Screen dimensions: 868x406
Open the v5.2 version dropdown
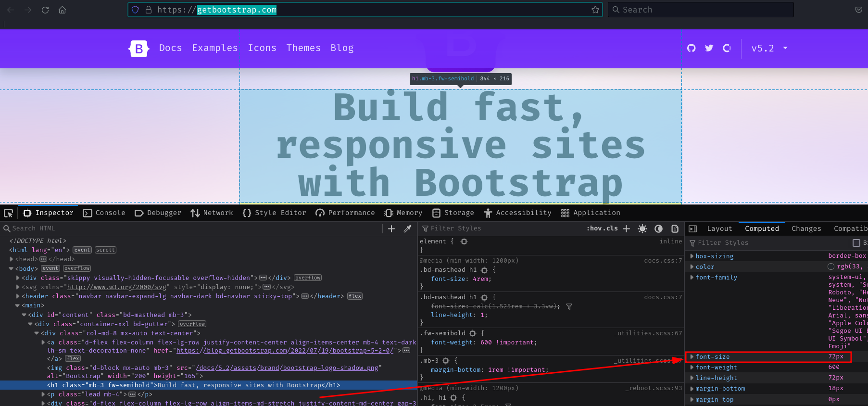[769, 48]
